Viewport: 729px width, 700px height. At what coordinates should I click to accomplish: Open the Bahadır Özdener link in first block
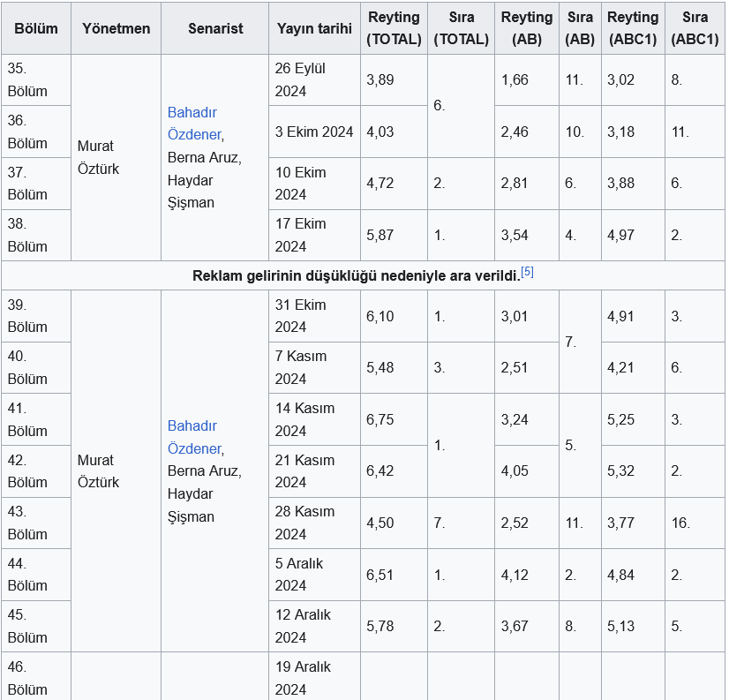click(195, 124)
